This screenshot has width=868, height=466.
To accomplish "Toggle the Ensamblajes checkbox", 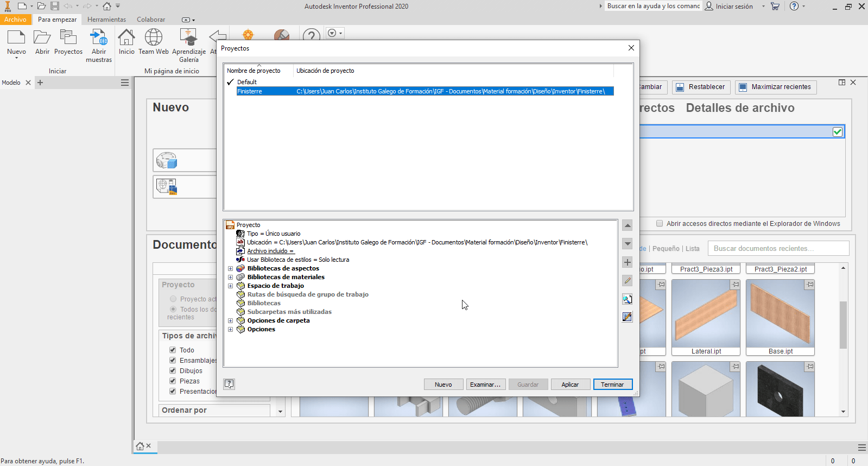I will [x=173, y=360].
